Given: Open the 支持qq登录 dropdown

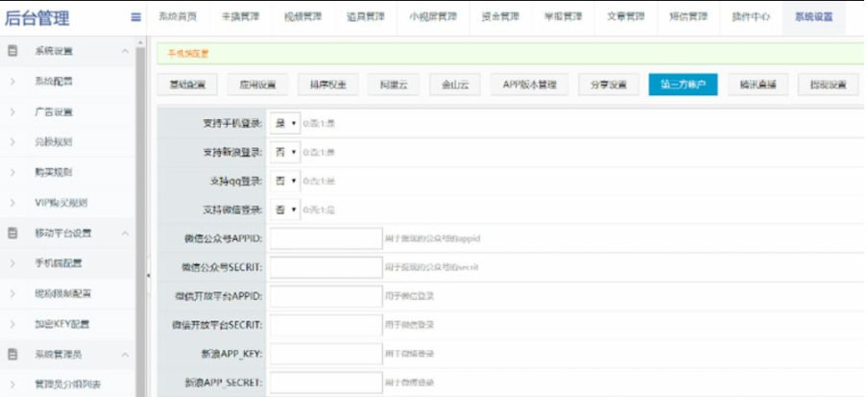Looking at the screenshot, I should click(x=285, y=181).
